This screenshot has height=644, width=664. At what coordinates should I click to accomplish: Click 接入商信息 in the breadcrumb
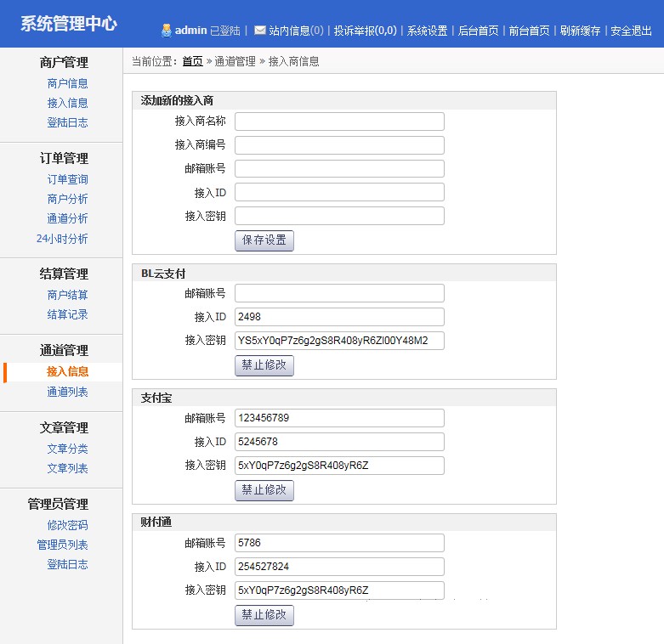click(x=293, y=61)
